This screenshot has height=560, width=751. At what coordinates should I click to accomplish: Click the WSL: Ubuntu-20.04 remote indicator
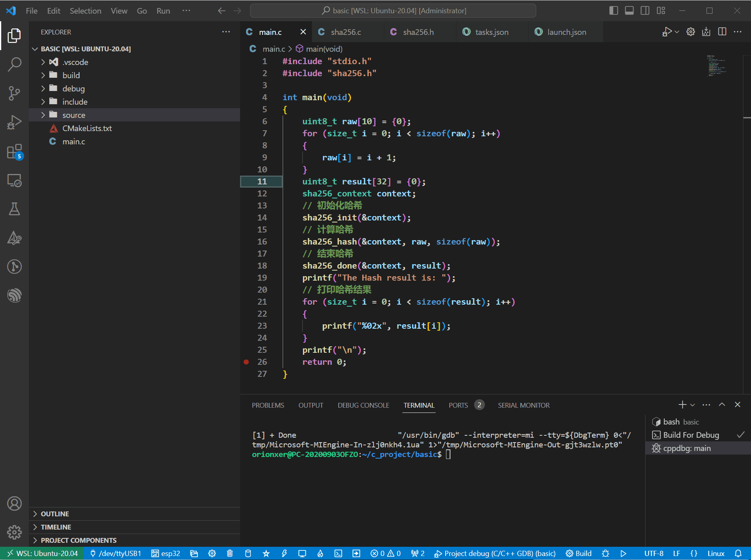[42, 554]
